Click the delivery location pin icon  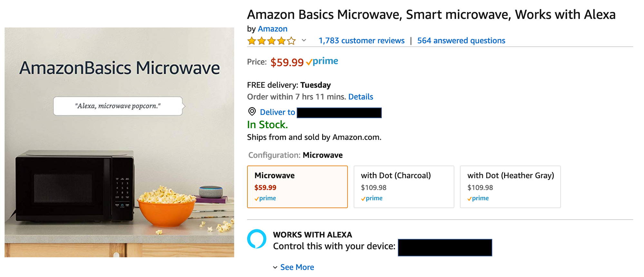(252, 112)
